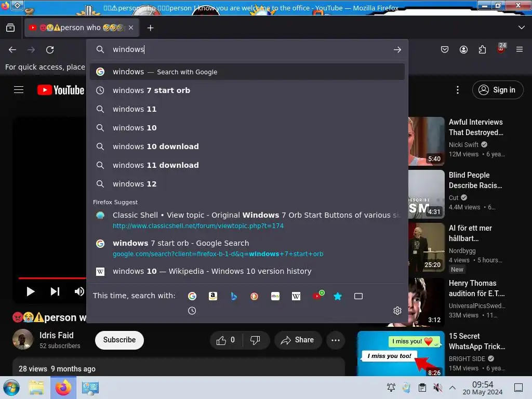Subscribe to Idris Faid channel
The image size is (532, 399).
[x=119, y=340]
